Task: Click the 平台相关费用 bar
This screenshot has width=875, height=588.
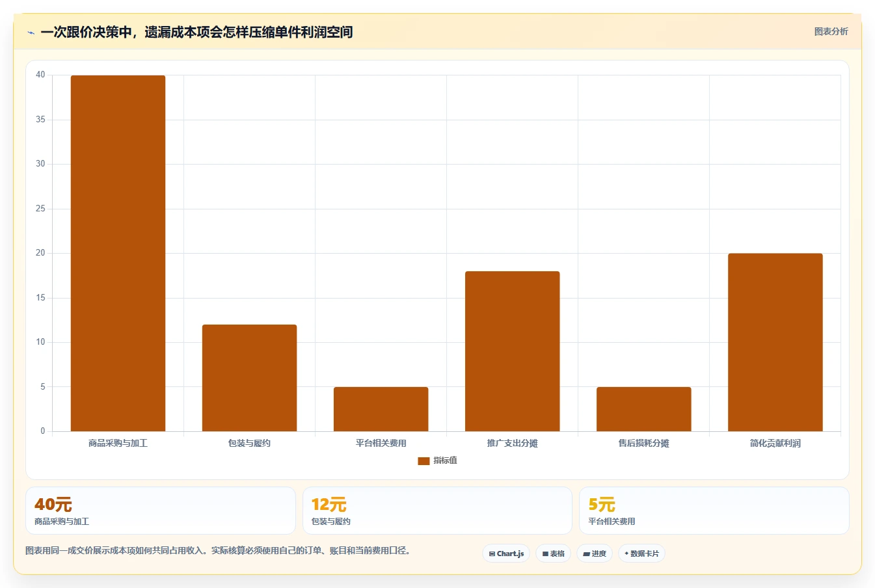Action: (381, 409)
